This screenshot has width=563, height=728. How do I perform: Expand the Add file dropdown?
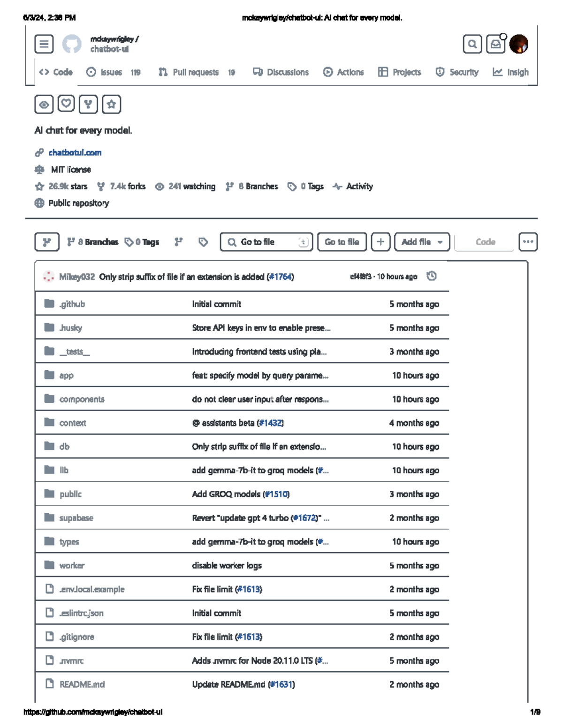click(x=421, y=242)
